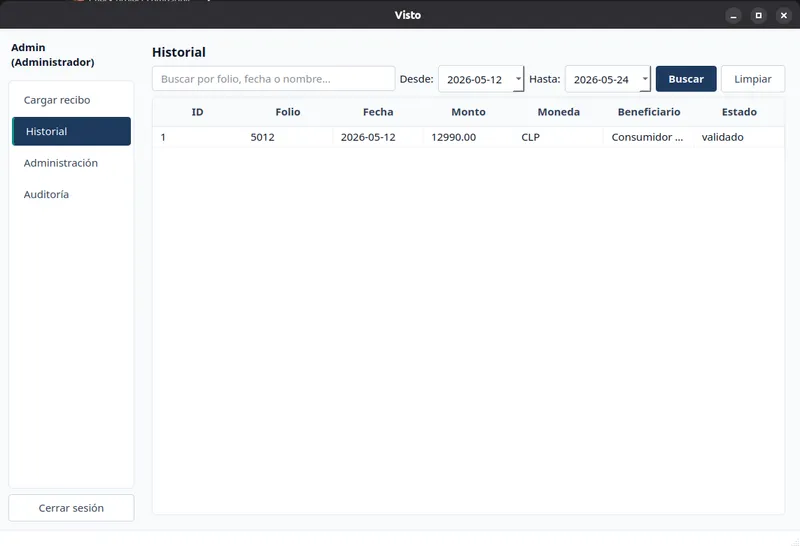The width and height of the screenshot is (800, 546).
Task: Maximize the Visto window
Action: pos(759,15)
